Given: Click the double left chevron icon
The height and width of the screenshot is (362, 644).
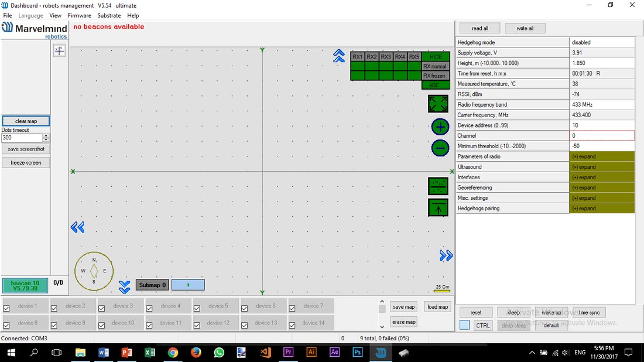Looking at the screenshot, I should pyautogui.click(x=77, y=227).
